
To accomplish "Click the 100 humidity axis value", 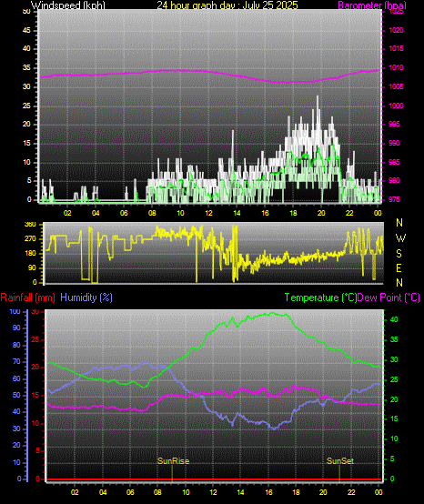I will pyautogui.click(x=15, y=311).
